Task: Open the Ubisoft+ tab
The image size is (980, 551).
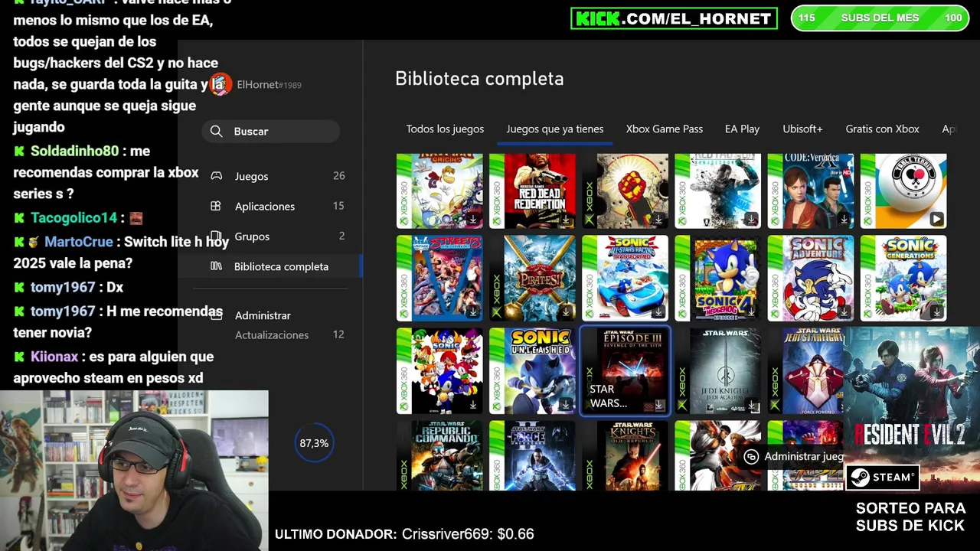Action: tap(802, 129)
